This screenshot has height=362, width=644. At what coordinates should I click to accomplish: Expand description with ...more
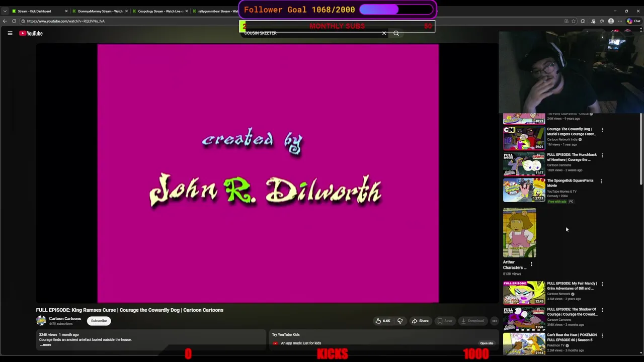point(45,345)
